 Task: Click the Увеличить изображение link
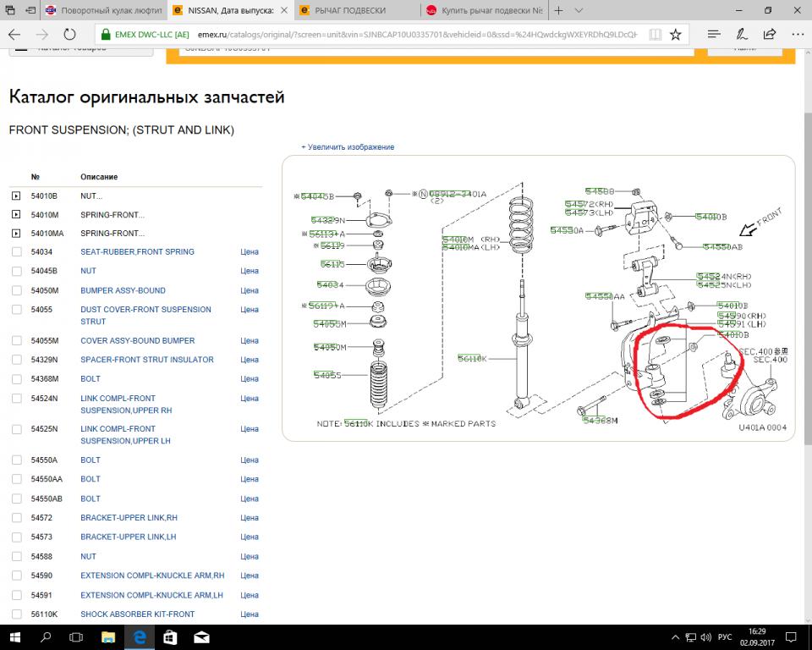[348, 147]
